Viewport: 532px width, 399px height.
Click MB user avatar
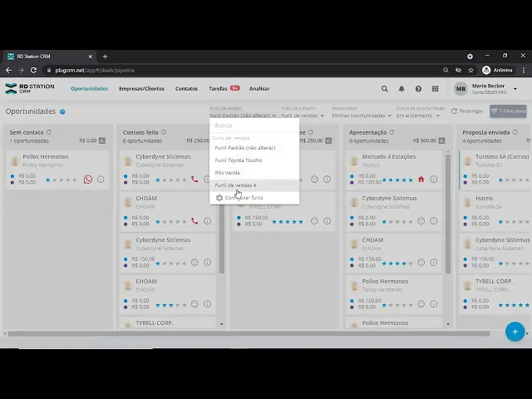pos(461,89)
